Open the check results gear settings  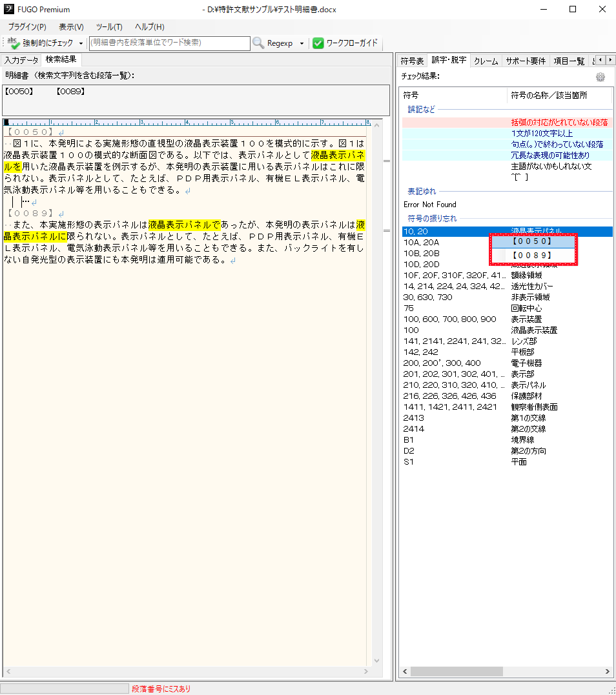pyautogui.click(x=601, y=77)
